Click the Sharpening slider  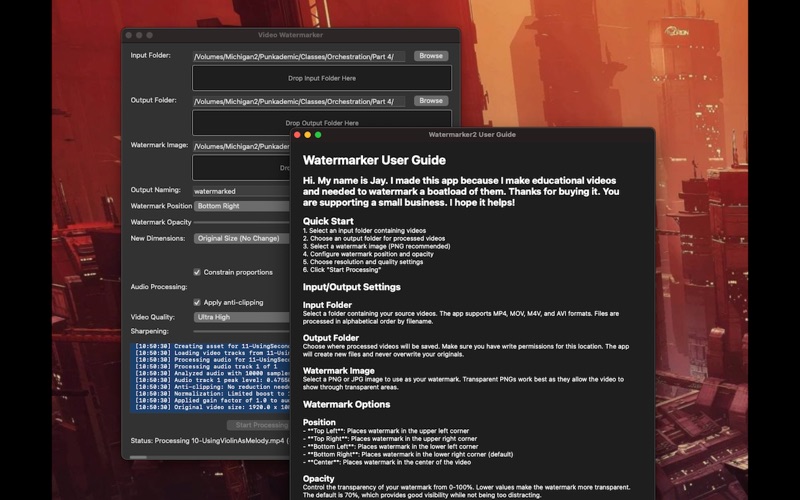(242, 332)
